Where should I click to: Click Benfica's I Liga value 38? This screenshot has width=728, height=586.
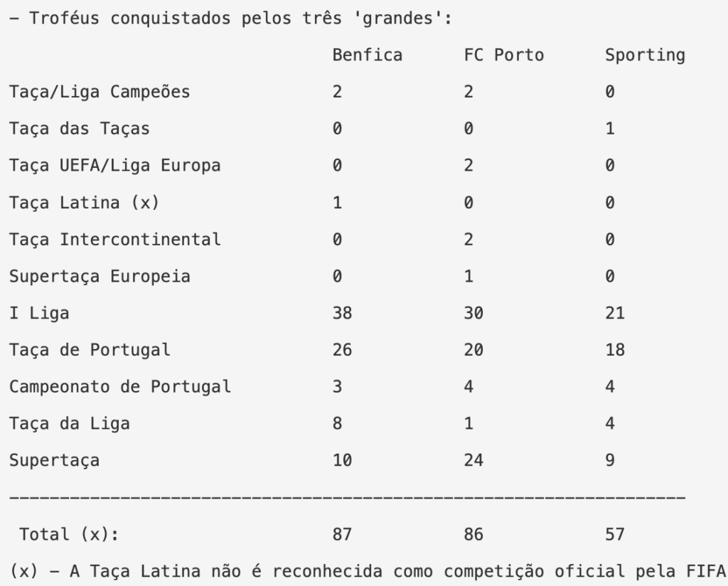(342, 313)
